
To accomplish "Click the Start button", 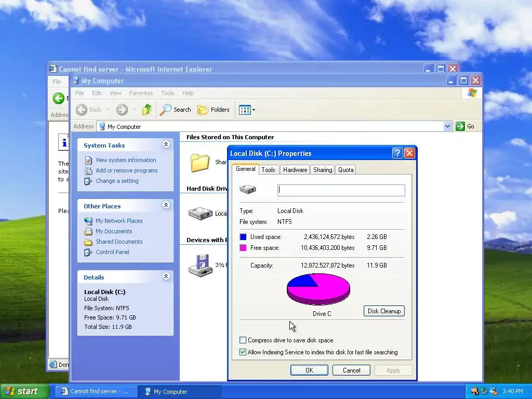I will 24,391.
